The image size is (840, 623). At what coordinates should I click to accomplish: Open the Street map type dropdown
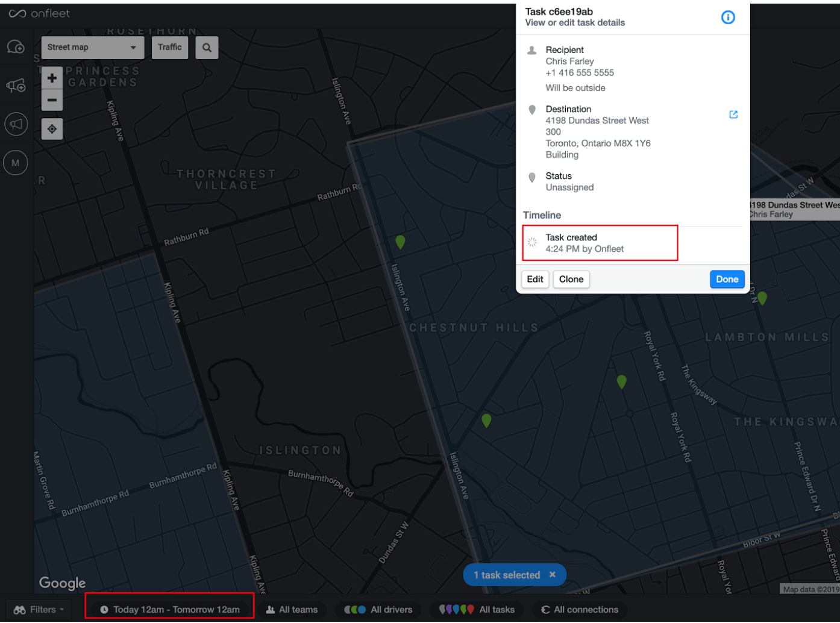tap(93, 48)
